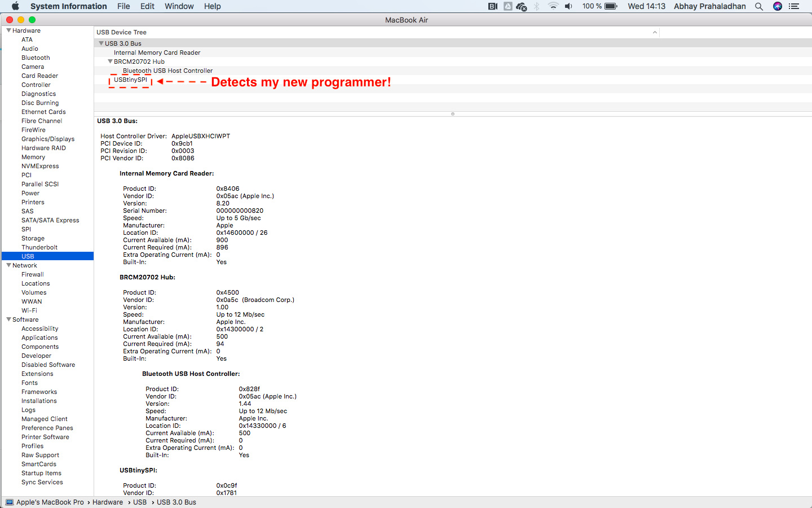Collapse the Network section in sidebar
812x508 pixels.
8,265
